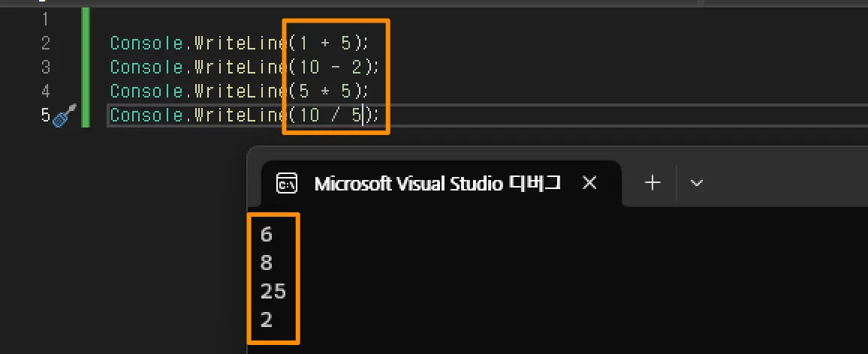Click the 10 - 2 expression in code

(330, 67)
